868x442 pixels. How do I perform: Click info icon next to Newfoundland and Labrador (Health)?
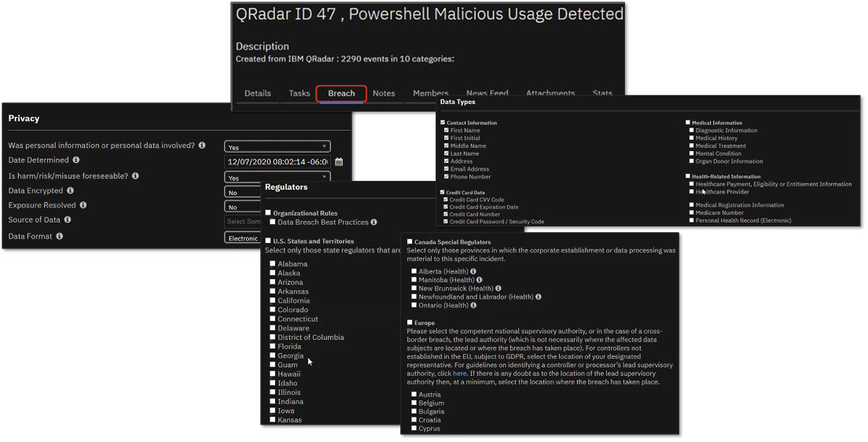tap(539, 297)
